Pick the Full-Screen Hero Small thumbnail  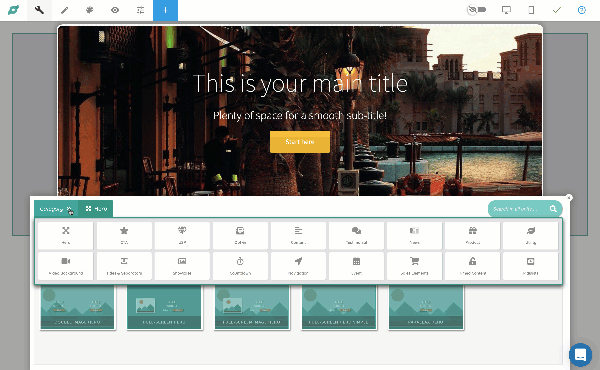(x=339, y=307)
